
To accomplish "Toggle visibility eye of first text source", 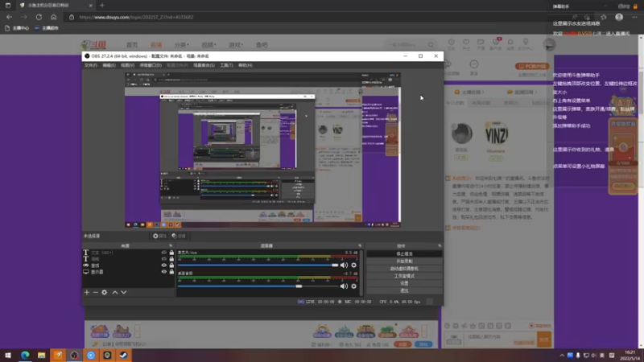I will click(x=164, y=253).
